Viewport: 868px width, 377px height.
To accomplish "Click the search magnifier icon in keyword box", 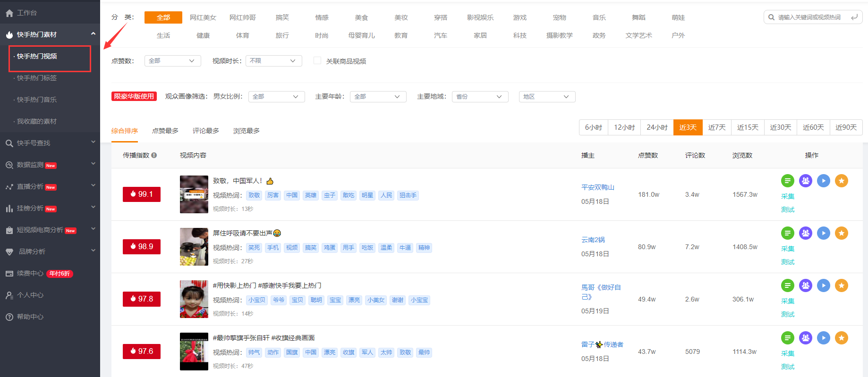I will coord(771,17).
